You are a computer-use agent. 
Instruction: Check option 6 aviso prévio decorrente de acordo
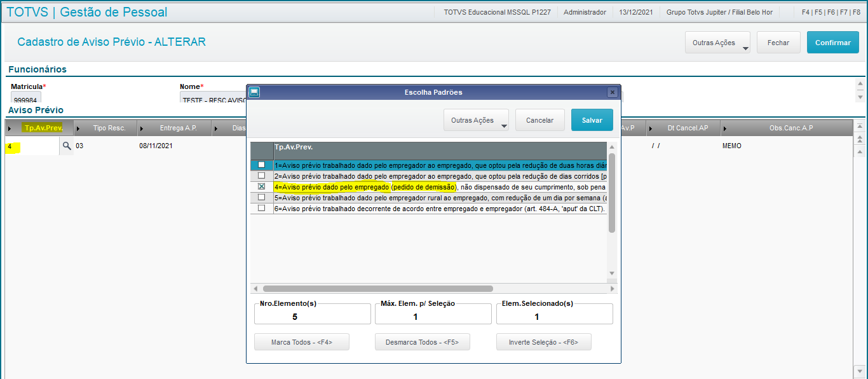(261, 208)
